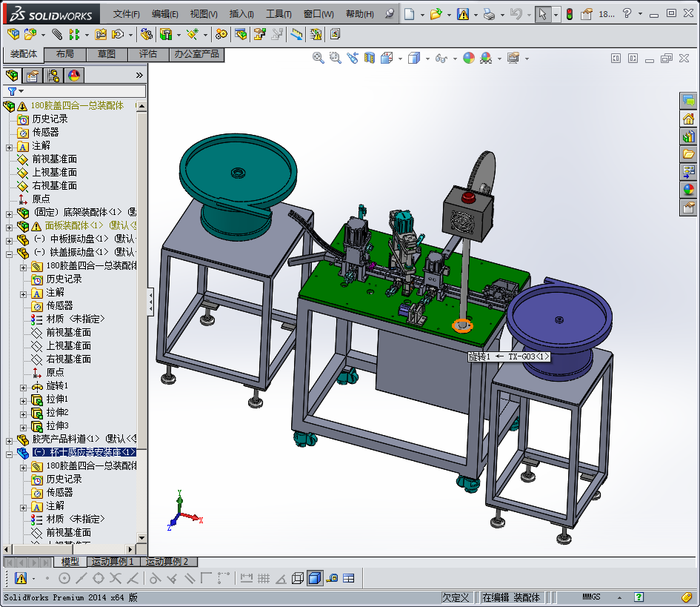
Task: Expand the 拉伸1 feature node
Action: tap(23, 401)
